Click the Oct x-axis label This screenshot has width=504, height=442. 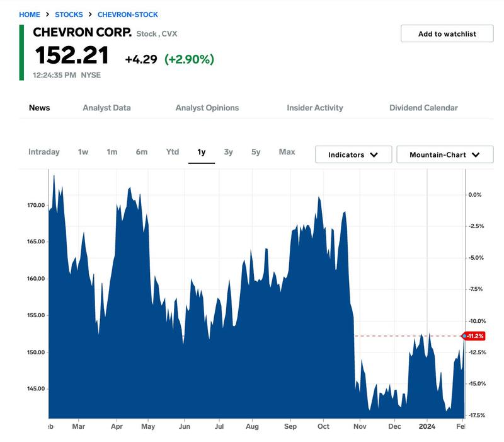(x=323, y=426)
